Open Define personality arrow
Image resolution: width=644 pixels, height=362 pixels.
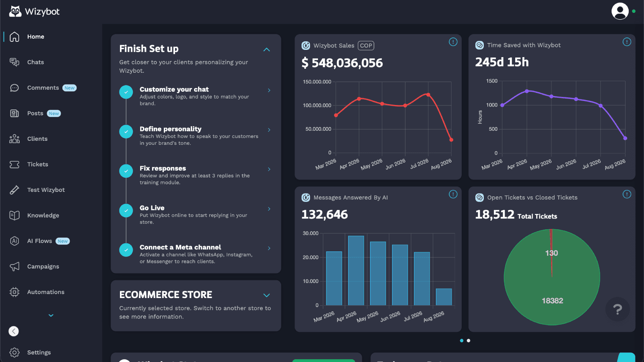[269, 130]
